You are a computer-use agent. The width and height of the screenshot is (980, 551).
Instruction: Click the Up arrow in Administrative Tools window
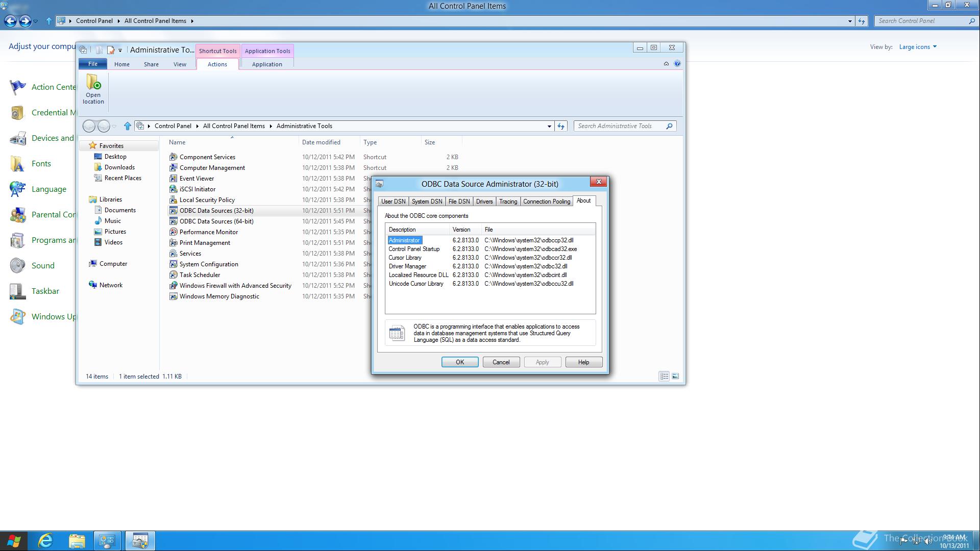coord(128,126)
